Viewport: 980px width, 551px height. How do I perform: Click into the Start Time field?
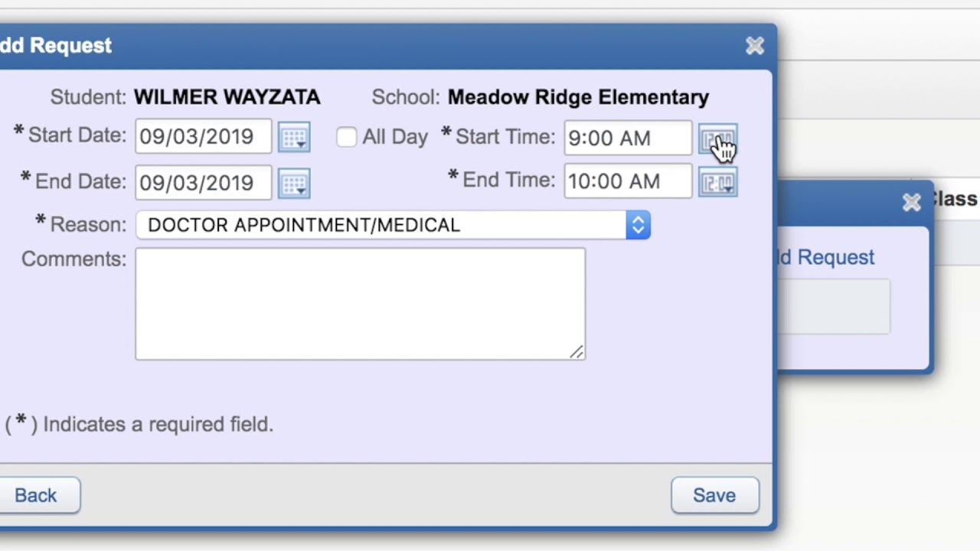tap(627, 139)
